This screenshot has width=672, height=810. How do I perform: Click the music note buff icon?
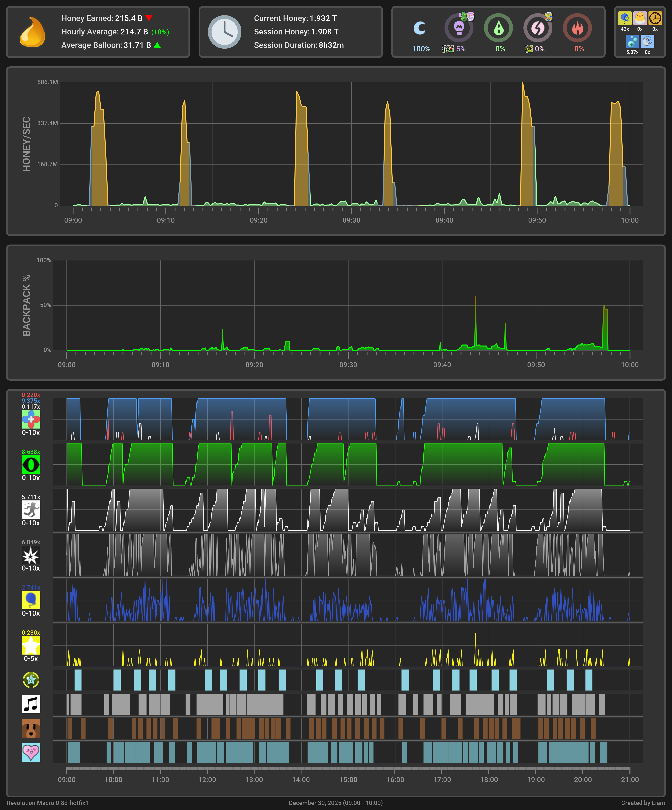pos(31,704)
